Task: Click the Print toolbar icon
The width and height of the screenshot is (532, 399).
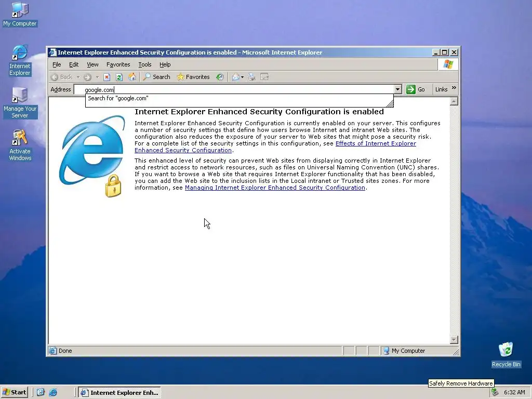Action: coord(251,77)
